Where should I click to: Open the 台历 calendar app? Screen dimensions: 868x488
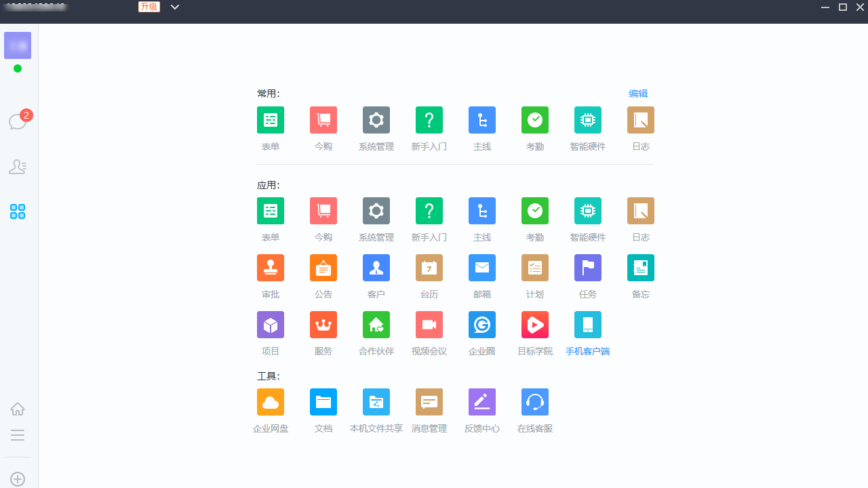(x=429, y=268)
